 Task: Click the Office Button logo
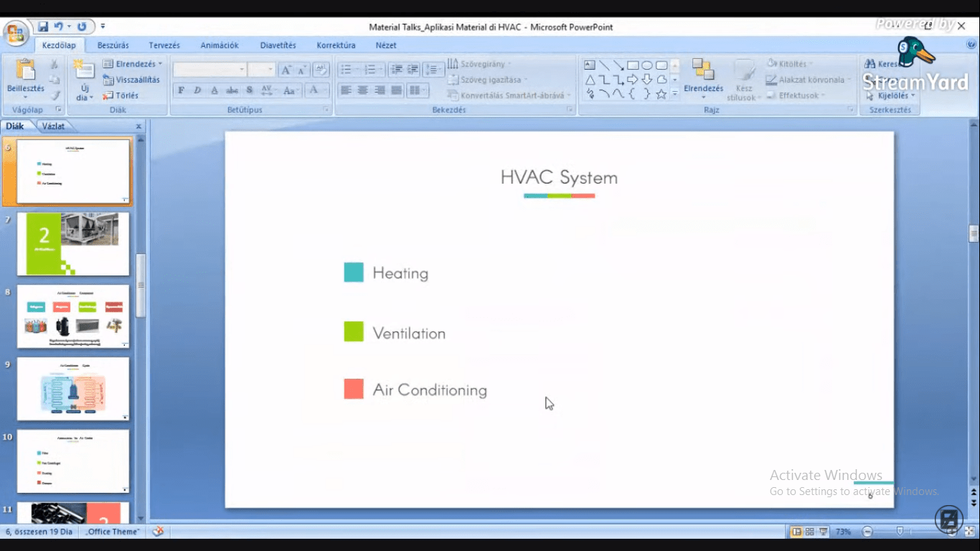coord(15,33)
